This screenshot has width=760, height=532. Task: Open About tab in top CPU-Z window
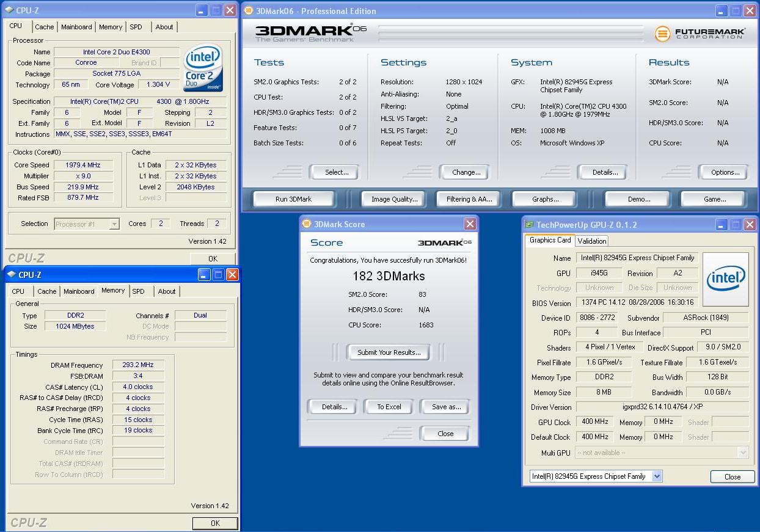click(164, 27)
